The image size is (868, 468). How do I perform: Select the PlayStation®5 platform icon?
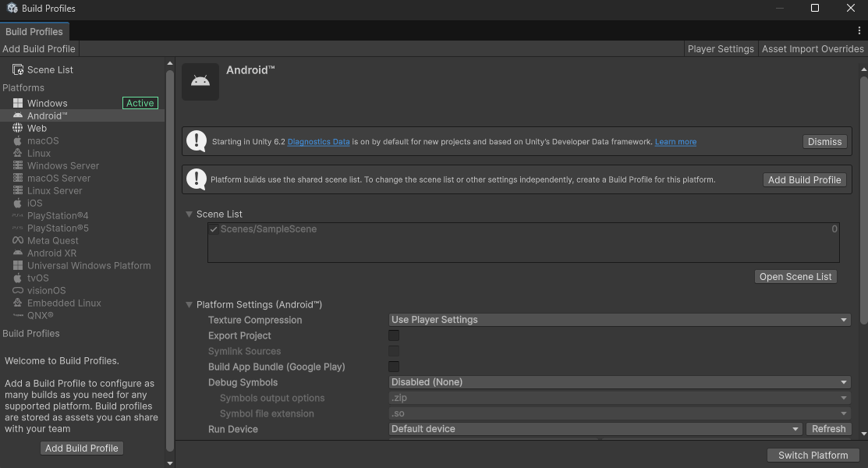(x=17, y=228)
